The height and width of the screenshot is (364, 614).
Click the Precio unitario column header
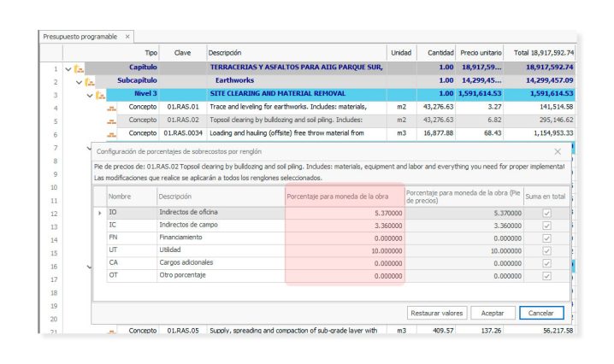tap(479, 53)
